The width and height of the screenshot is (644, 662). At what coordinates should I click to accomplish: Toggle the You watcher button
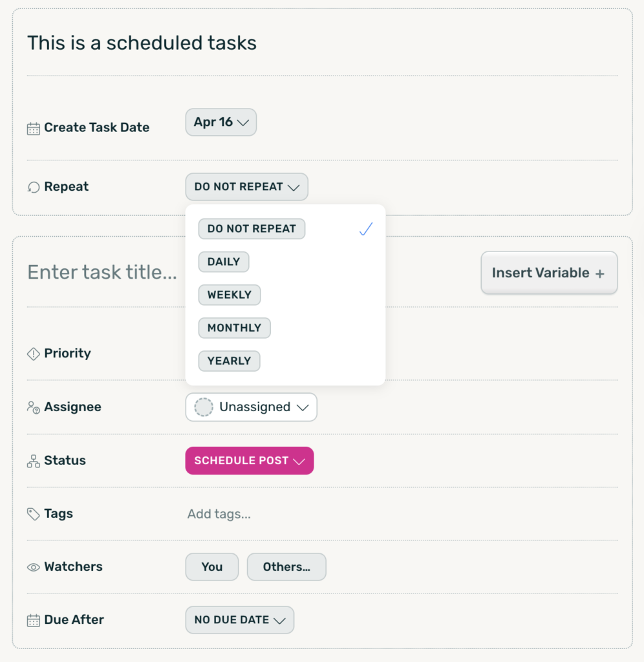(x=211, y=567)
